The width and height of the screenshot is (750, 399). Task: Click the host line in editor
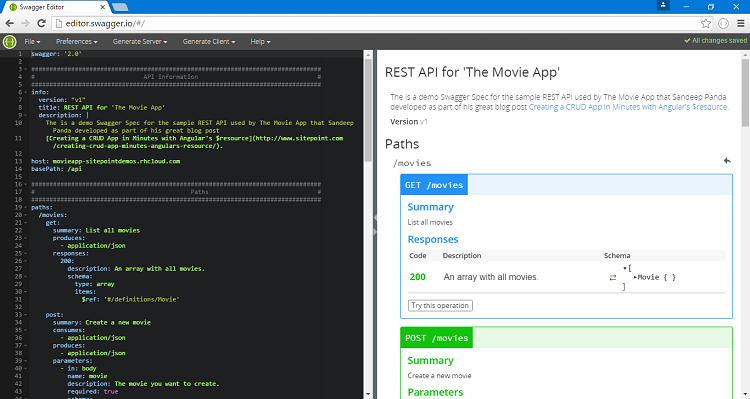(106, 161)
